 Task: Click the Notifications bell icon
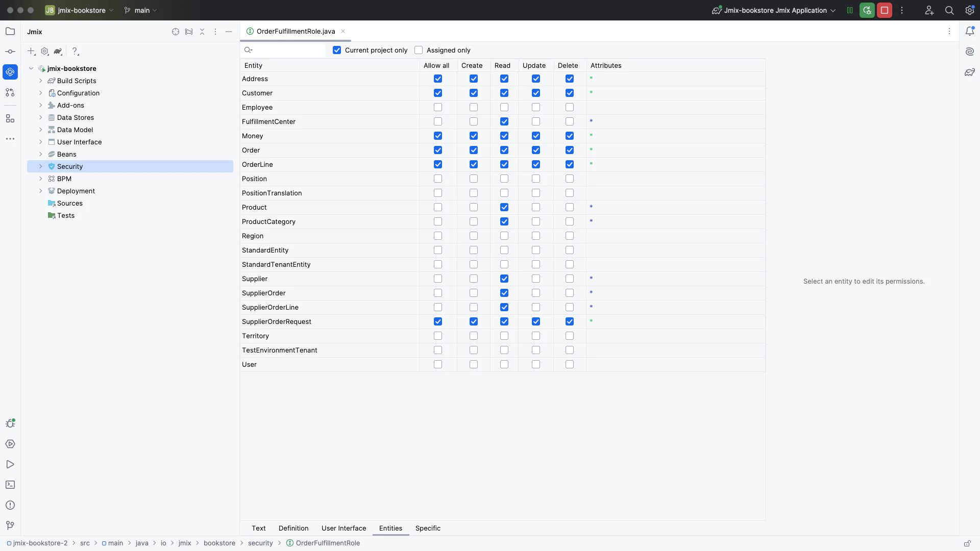click(970, 31)
